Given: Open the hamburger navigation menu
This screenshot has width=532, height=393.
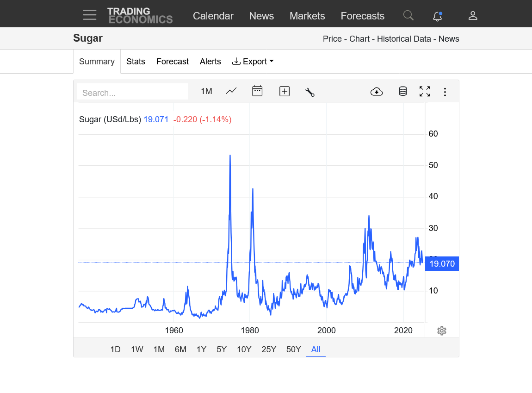Looking at the screenshot, I should coord(90,15).
